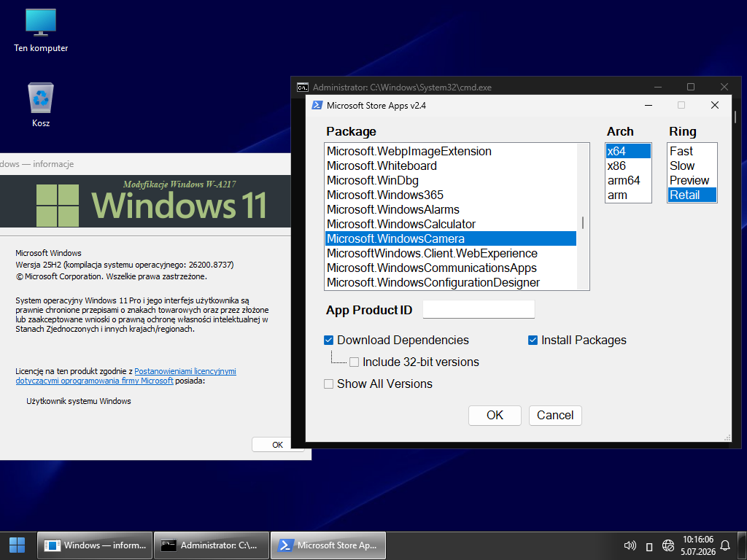
Task: Switch to Windows — informacje taskbar item
Action: (x=95, y=545)
